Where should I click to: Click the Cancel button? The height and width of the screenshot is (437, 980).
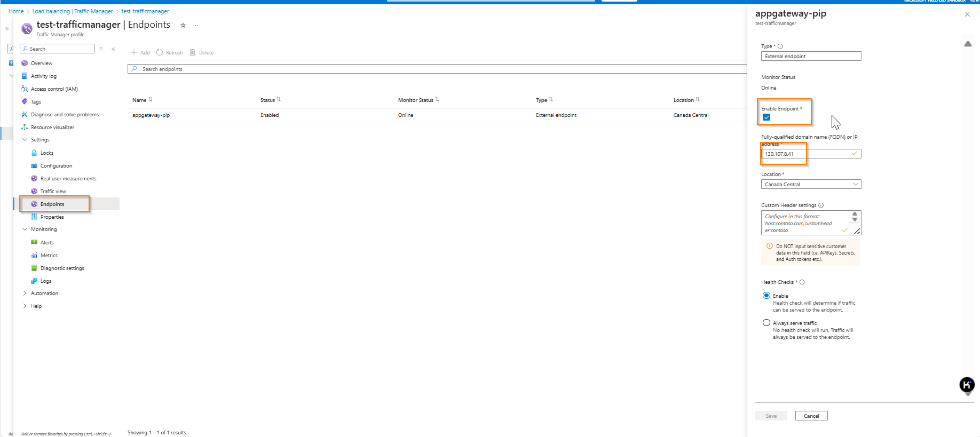(x=811, y=416)
